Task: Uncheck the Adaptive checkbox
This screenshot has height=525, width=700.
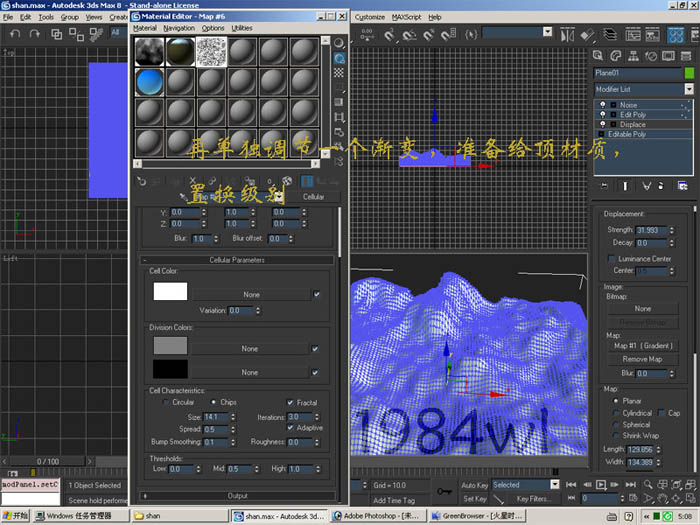Action: tap(290, 428)
